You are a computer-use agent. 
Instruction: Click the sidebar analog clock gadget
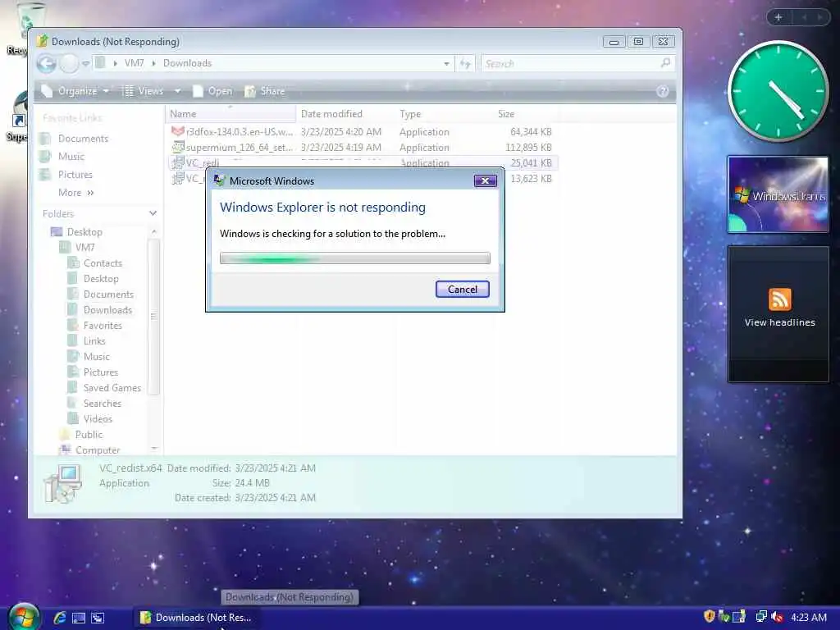778,91
